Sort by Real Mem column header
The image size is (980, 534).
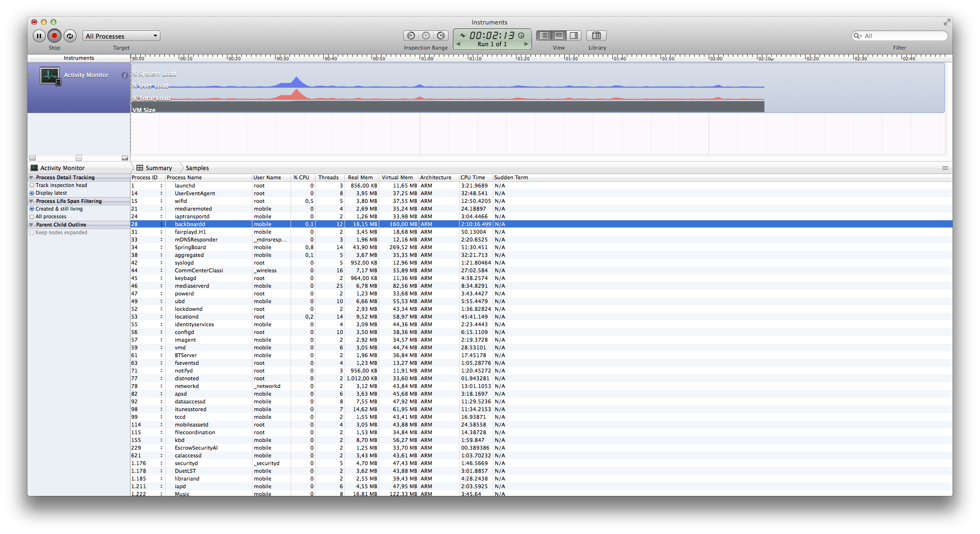tap(360, 178)
